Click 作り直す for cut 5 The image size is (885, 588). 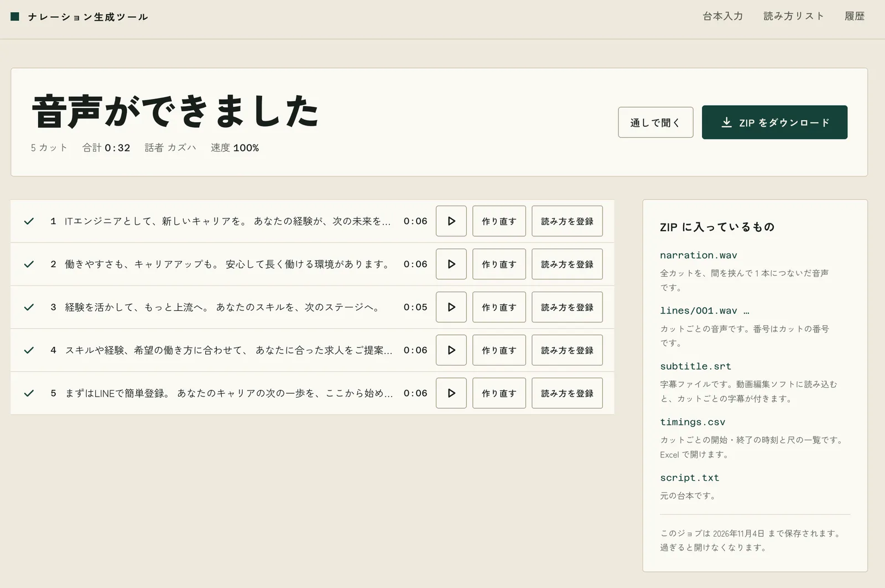coord(499,393)
